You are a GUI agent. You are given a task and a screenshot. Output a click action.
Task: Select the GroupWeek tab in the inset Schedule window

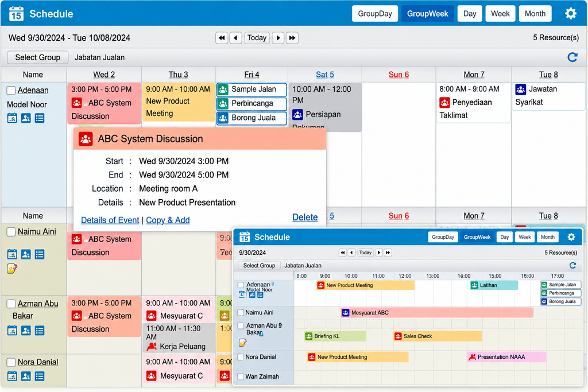pos(477,237)
